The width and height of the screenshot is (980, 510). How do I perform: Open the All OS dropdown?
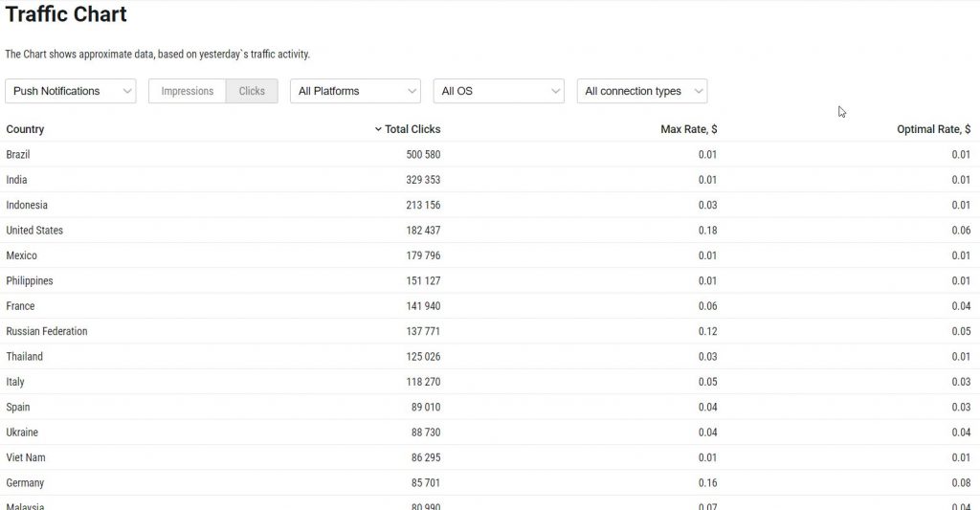pyautogui.click(x=499, y=91)
